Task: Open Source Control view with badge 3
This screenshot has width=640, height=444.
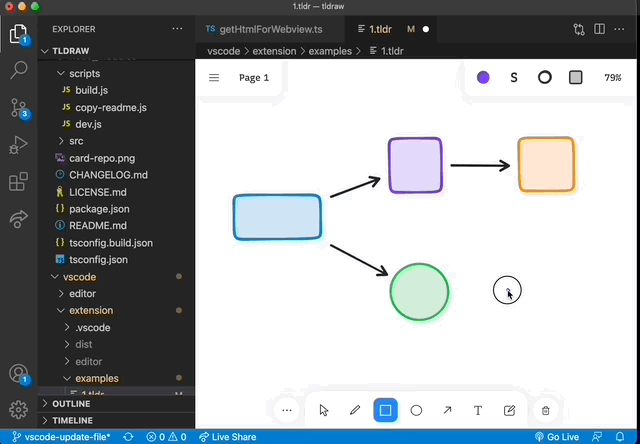Action: [x=19, y=108]
